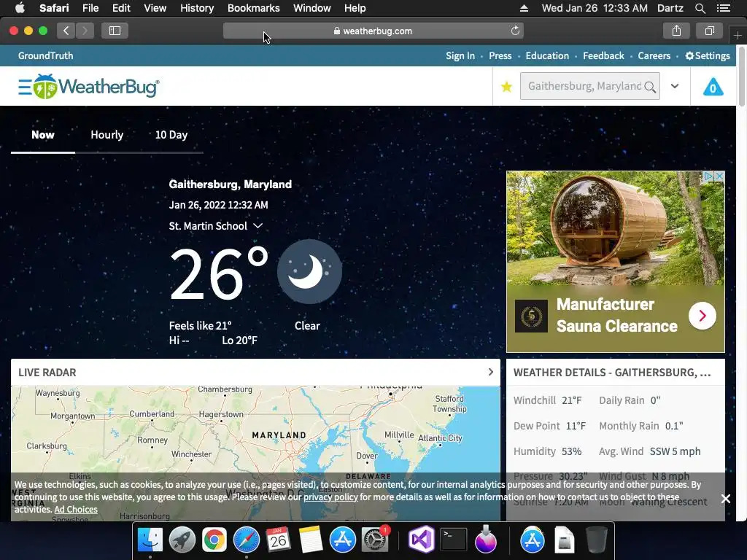The height and width of the screenshot is (560, 747).
Task: Open Safari compass in the Dock
Action: click(x=247, y=540)
